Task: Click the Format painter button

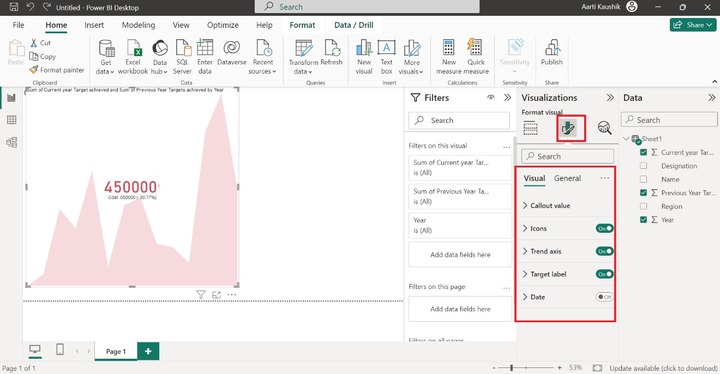Action: (57, 70)
